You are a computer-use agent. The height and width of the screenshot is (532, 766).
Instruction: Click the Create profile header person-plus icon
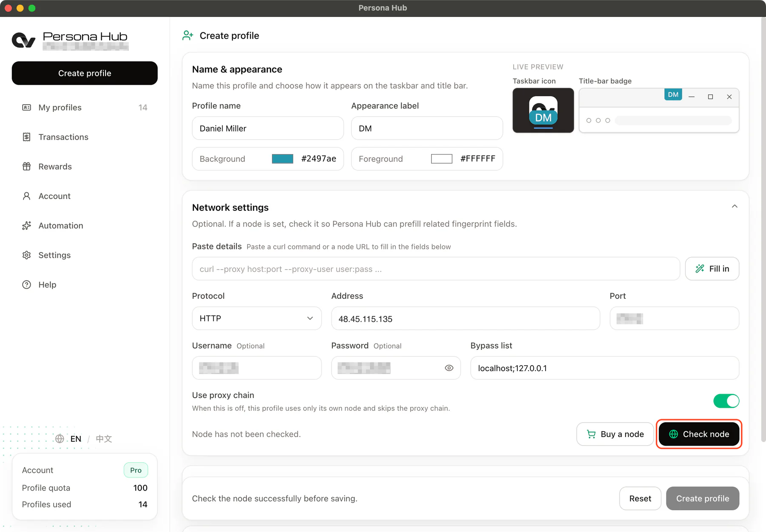click(188, 36)
